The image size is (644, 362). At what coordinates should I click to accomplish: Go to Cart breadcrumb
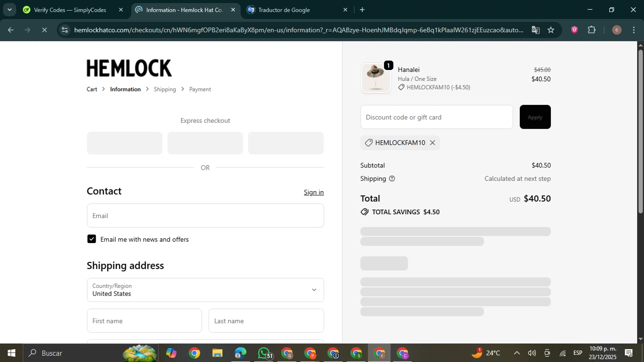92,89
